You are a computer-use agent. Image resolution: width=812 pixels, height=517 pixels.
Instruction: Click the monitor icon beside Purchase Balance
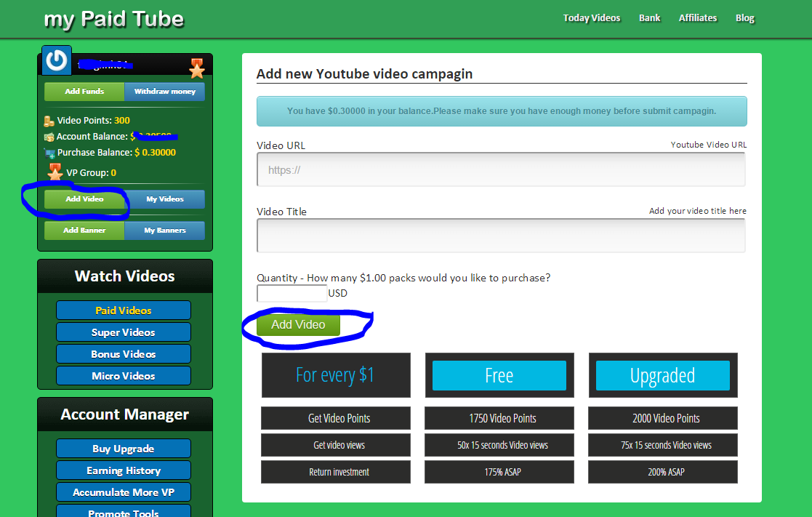(50, 153)
